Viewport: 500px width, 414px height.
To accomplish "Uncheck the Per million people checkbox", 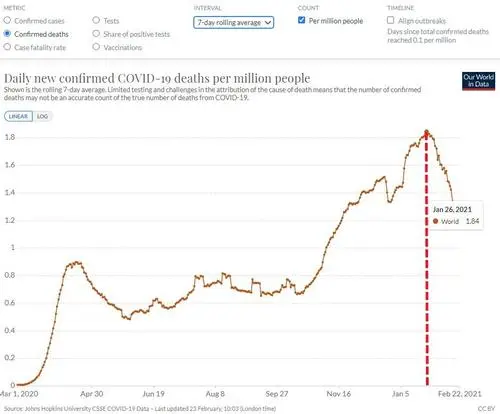I will [x=301, y=20].
